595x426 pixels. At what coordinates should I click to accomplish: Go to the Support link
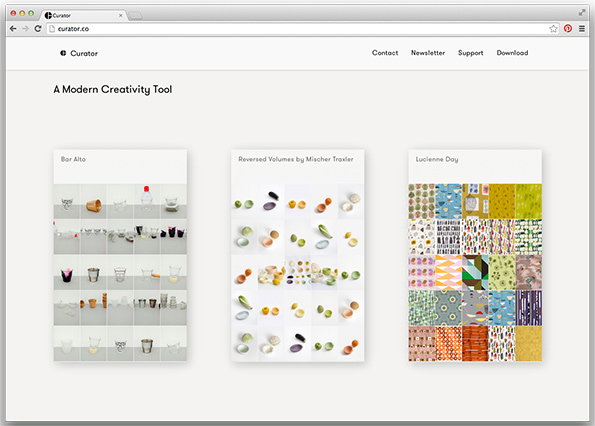(471, 53)
